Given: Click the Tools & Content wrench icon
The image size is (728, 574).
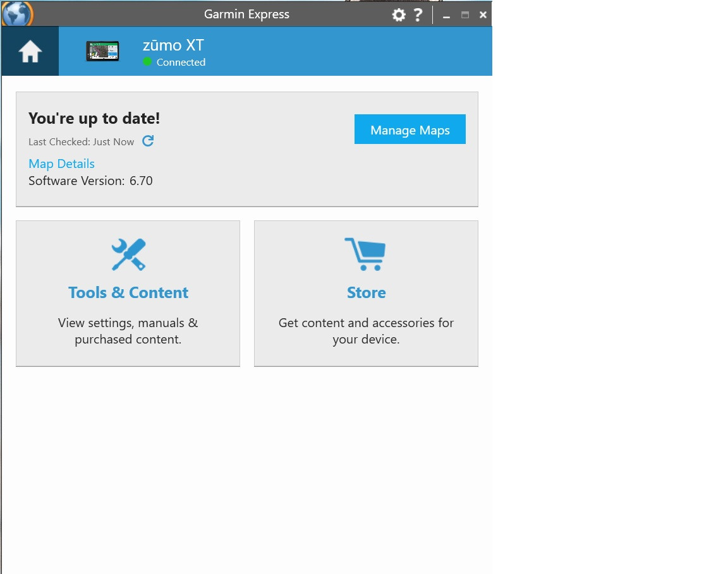Looking at the screenshot, I should click(129, 254).
